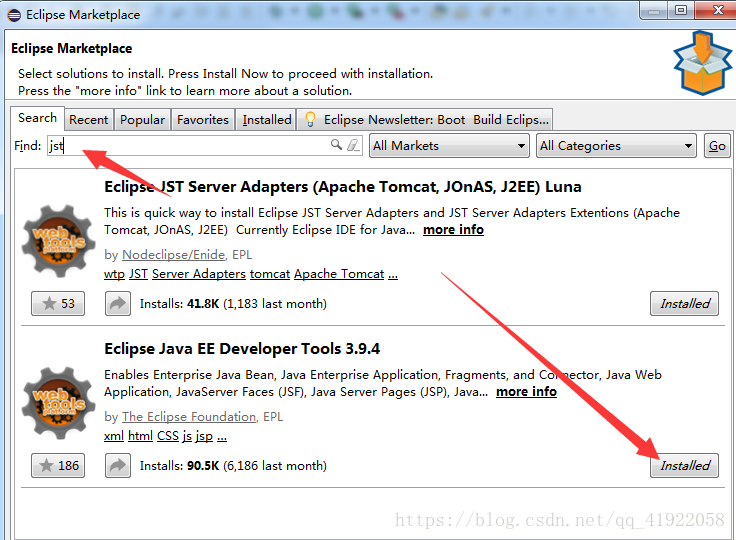
Task: Expand more tags after Apache Tomcat
Action: pyautogui.click(x=393, y=274)
